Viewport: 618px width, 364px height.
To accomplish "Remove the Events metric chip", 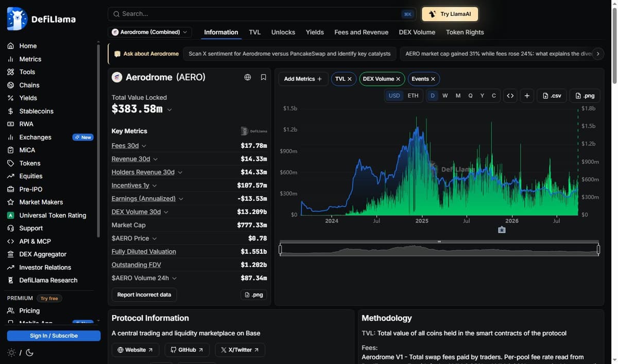I will tap(433, 79).
